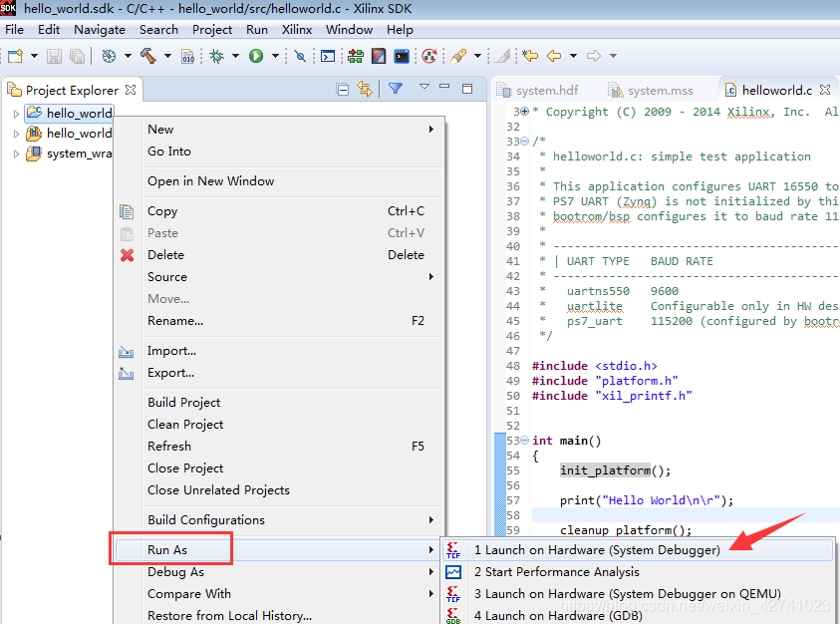
Task: Click the red circular repository icon
Action: pyautogui.click(x=429, y=56)
